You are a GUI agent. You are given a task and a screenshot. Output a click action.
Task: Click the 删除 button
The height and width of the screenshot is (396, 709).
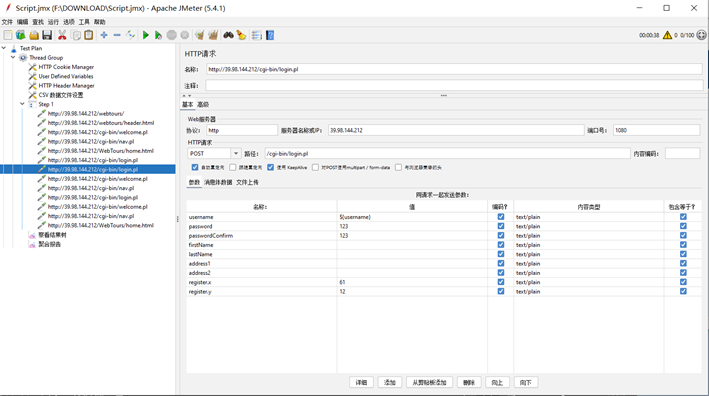469,382
